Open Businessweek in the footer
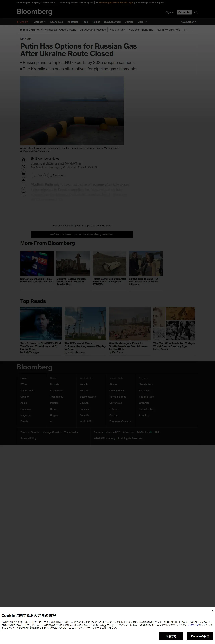The image size is (215, 644). 88,397
